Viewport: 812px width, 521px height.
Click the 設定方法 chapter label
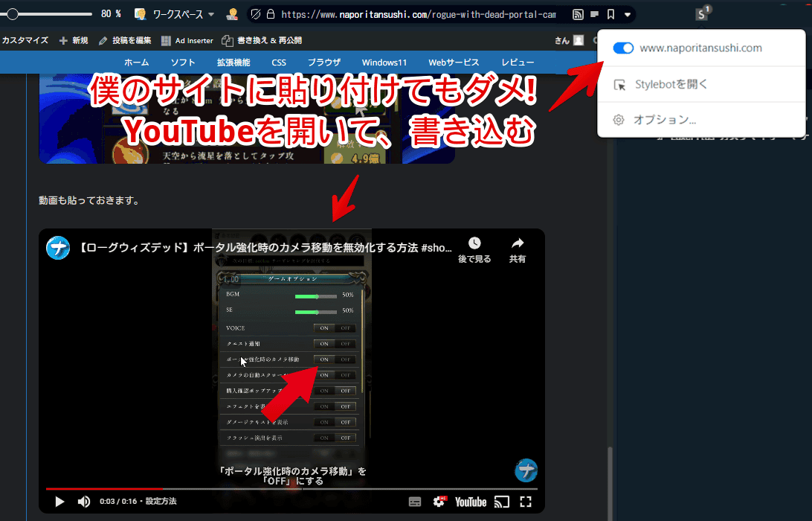coord(161,502)
